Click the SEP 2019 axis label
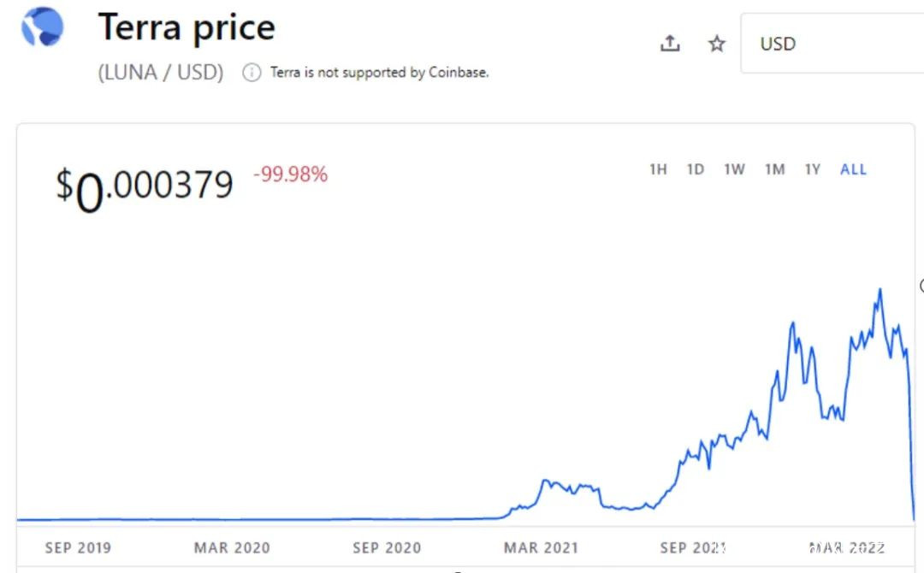Screen dimensions: 924x573 coord(78,547)
